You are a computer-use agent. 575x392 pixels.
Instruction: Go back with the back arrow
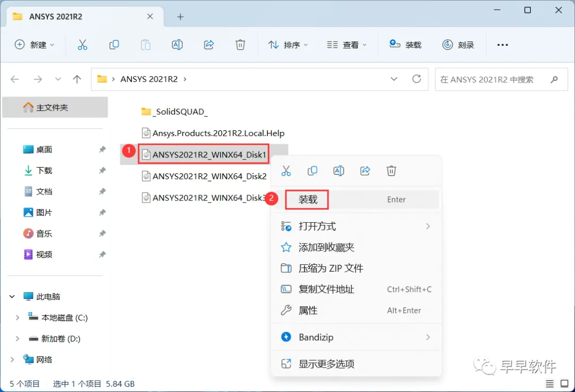15,79
